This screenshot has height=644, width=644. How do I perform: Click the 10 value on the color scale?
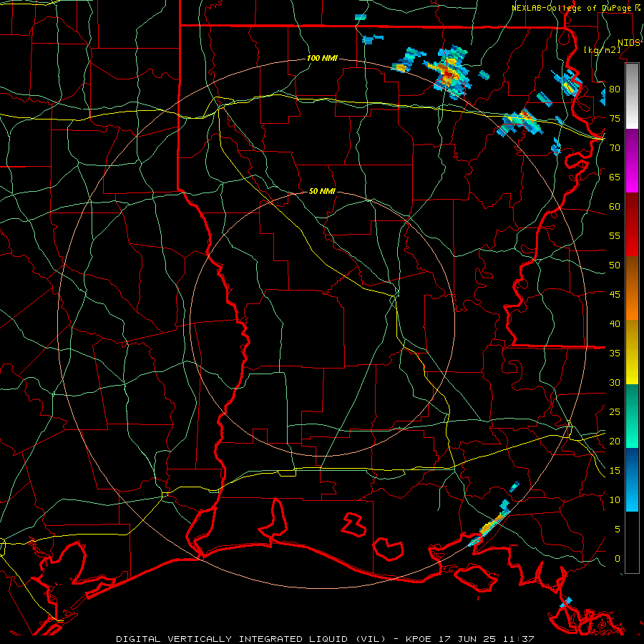pyautogui.click(x=615, y=500)
